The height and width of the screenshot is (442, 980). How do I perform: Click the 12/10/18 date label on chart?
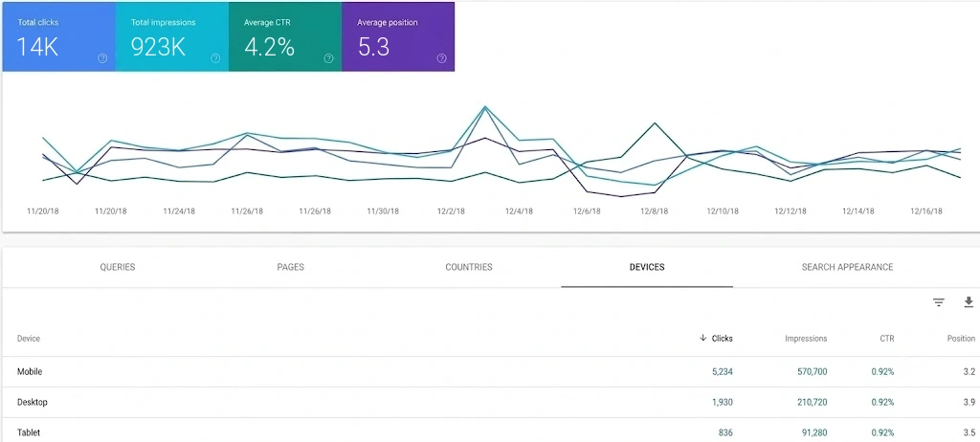click(723, 211)
